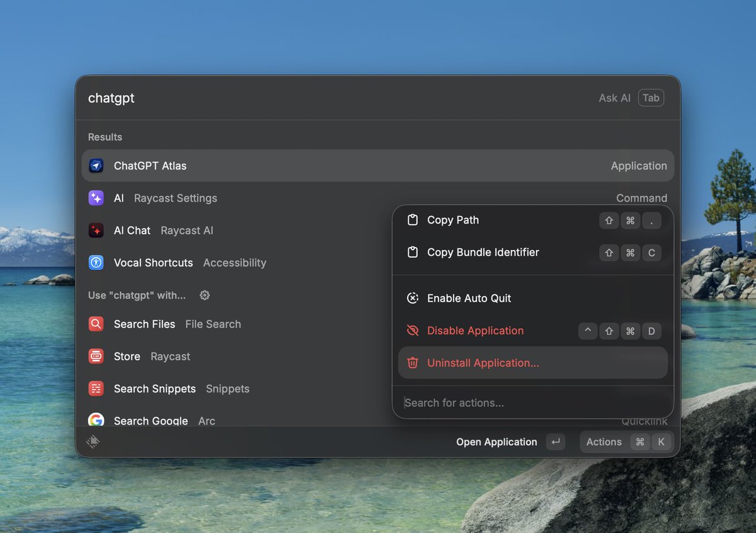Click the Vocal Shortcuts accessibility icon
The width and height of the screenshot is (756, 533).
(x=96, y=263)
